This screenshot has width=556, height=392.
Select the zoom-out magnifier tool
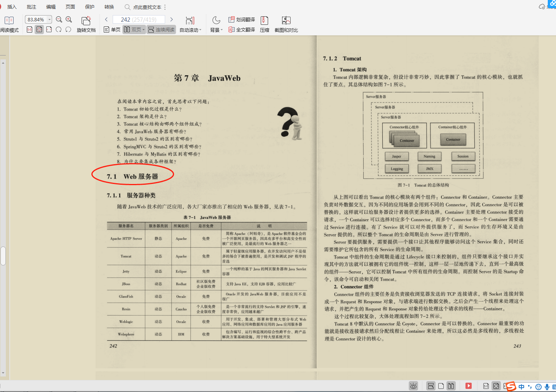pyautogui.click(x=58, y=19)
